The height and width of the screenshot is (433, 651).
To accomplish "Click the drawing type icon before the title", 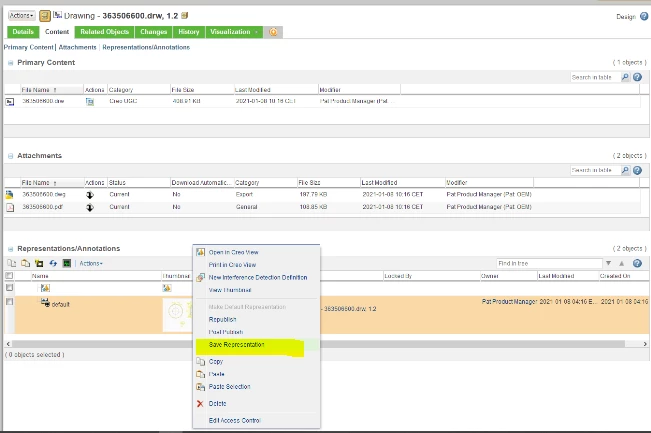I will (x=57, y=15).
